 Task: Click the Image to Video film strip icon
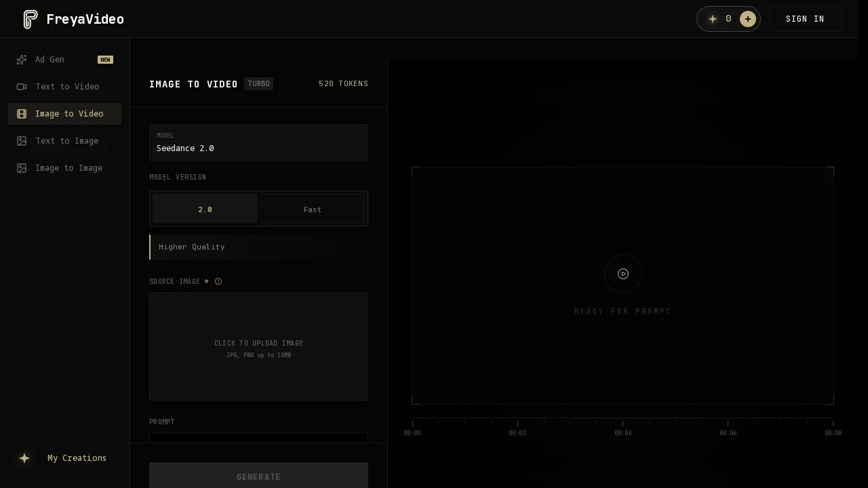[22, 114]
